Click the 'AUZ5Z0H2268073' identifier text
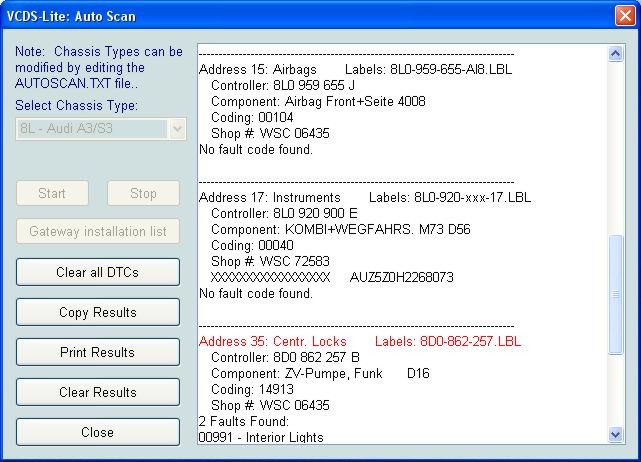 pyautogui.click(x=401, y=277)
